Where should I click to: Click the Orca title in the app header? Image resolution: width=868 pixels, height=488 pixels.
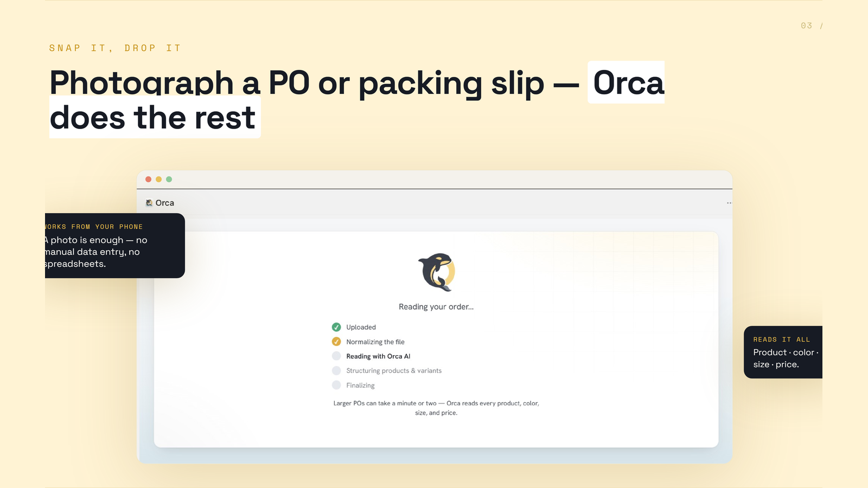coord(165,203)
